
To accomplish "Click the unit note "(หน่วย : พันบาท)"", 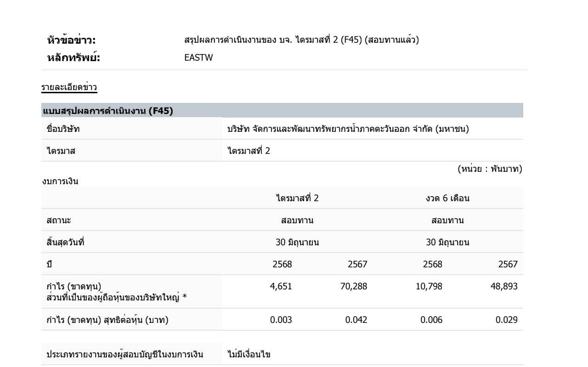I will pyautogui.click(x=490, y=169).
